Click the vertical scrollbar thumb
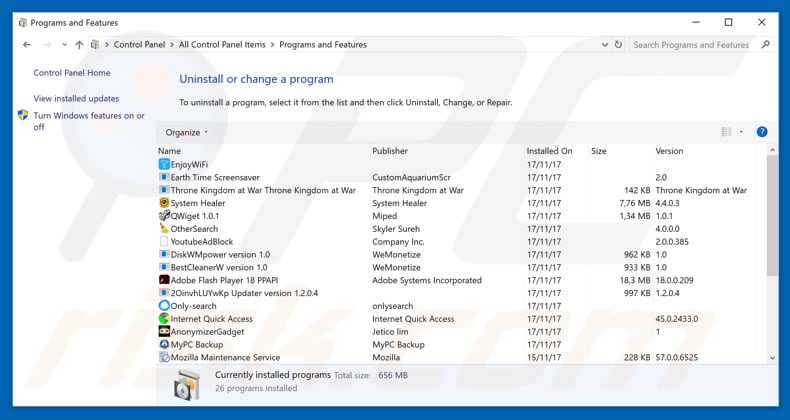 point(772,216)
